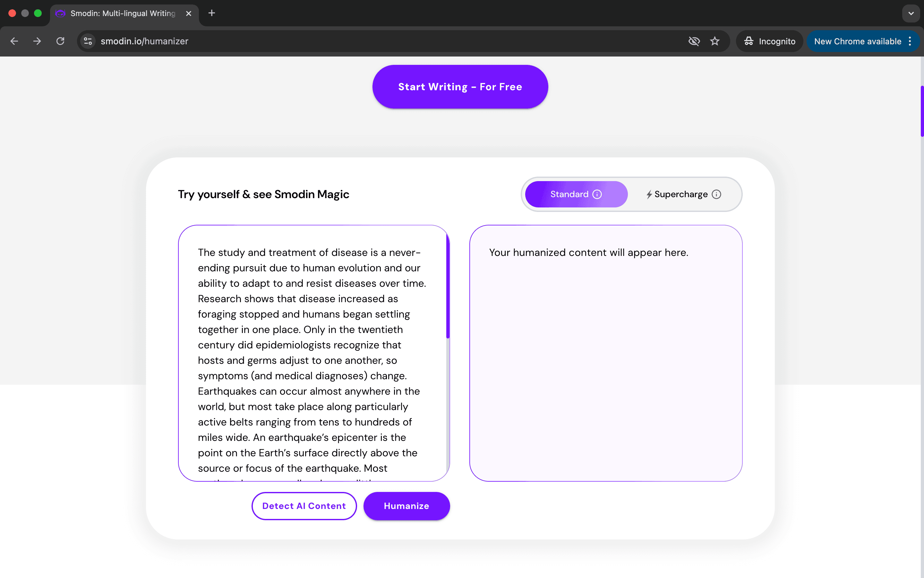Click the tracking protection eye icon

[694, 41]
